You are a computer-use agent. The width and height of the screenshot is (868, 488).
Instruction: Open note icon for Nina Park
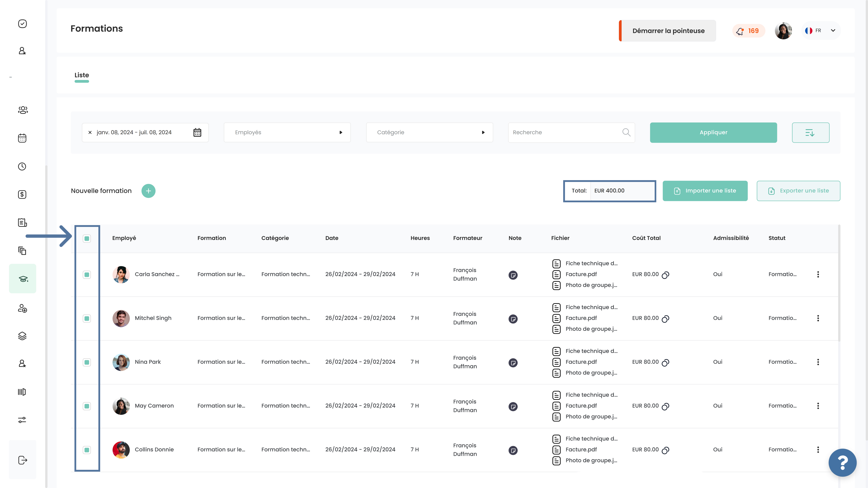click(x=513, y=363)
